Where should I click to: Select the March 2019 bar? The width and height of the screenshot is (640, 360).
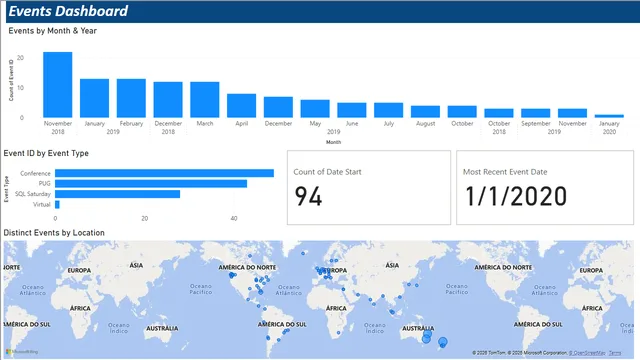click(204, 100)
